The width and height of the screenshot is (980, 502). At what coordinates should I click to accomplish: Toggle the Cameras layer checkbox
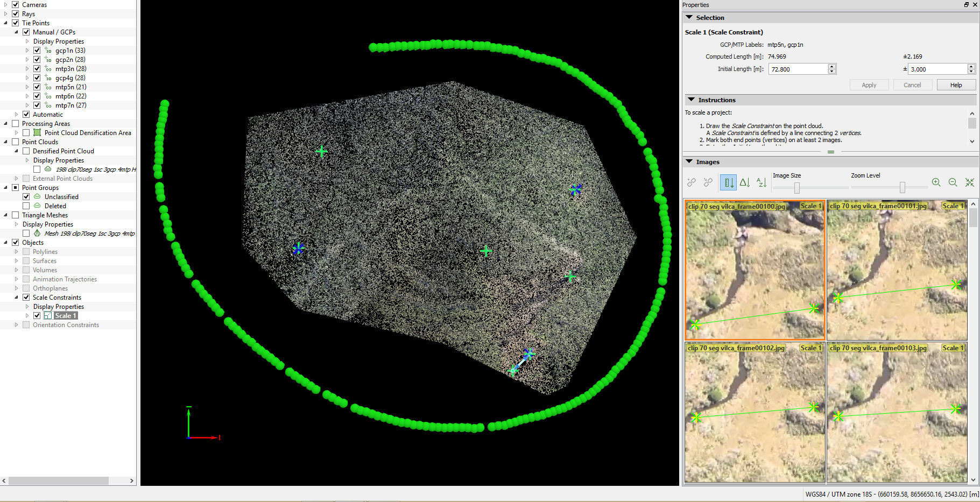16,4
